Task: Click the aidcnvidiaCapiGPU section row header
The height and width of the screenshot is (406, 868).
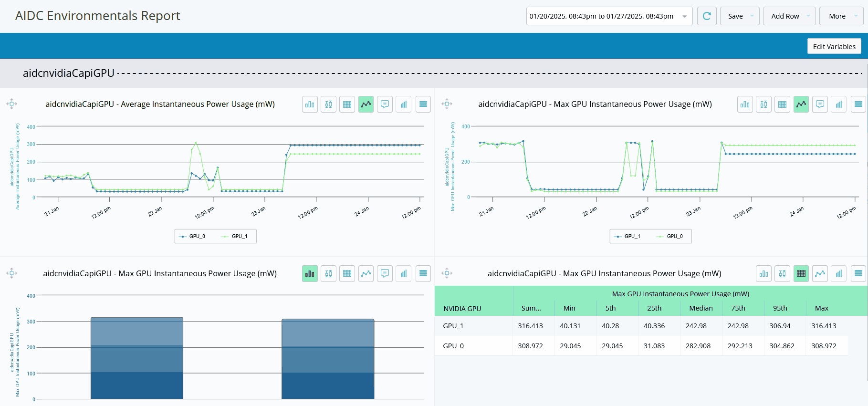Action: point(434,73)
